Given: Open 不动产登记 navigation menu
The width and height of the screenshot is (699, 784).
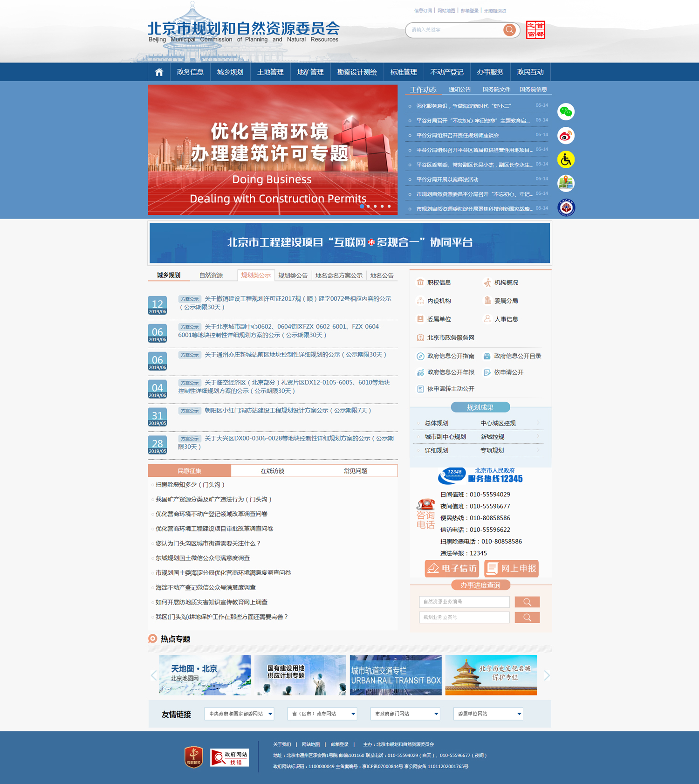Looking at the screenshot, I should click(447, 72).
